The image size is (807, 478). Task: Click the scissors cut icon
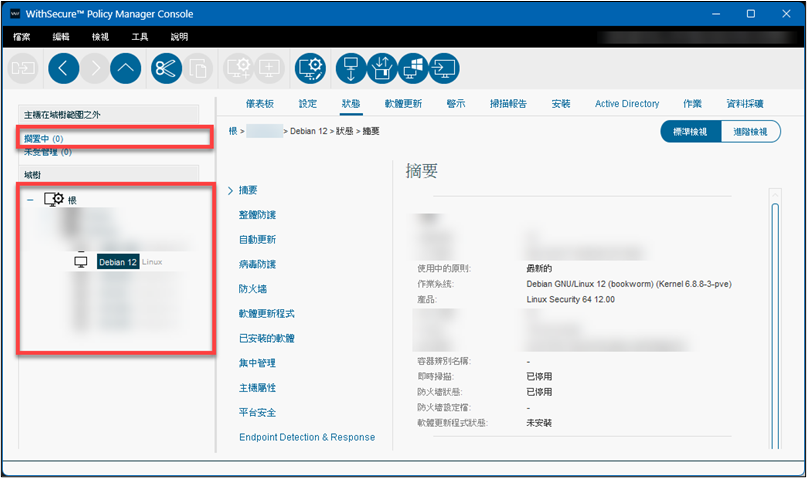pyautogui.click(x=166, y=68)
